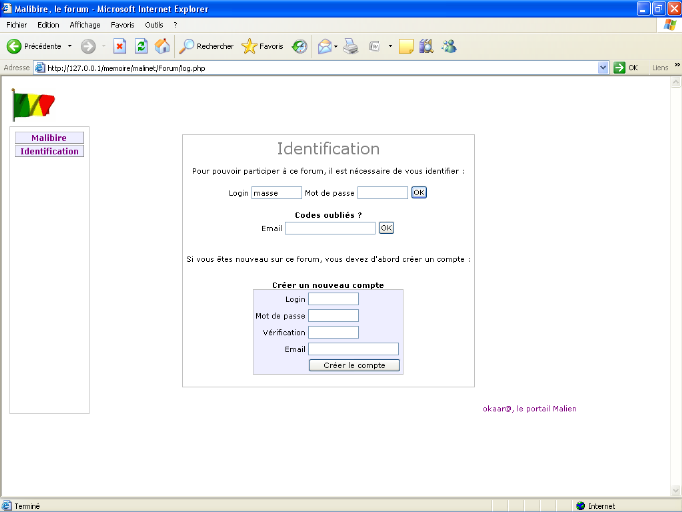Viewport: 682px width, 512px height.
Task: Expand the Précédente history dropdown arrow
Action: coord(70,46)
